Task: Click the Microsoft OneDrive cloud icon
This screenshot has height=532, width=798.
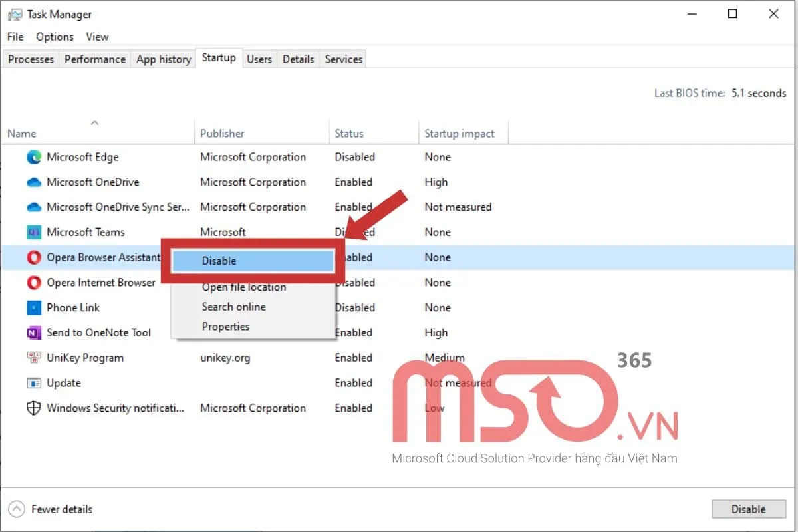Action: click(34, 182)
